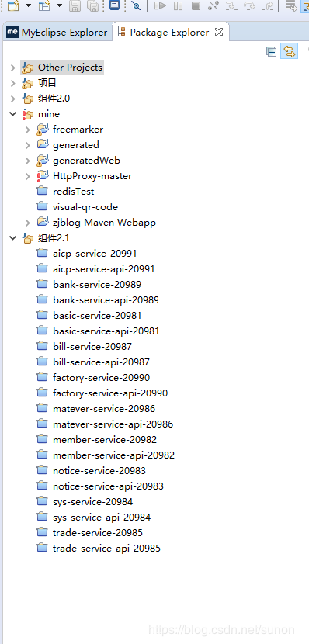Expand the generatedWeb project
This screenshot has height=644, width=309.
(27, 161)
